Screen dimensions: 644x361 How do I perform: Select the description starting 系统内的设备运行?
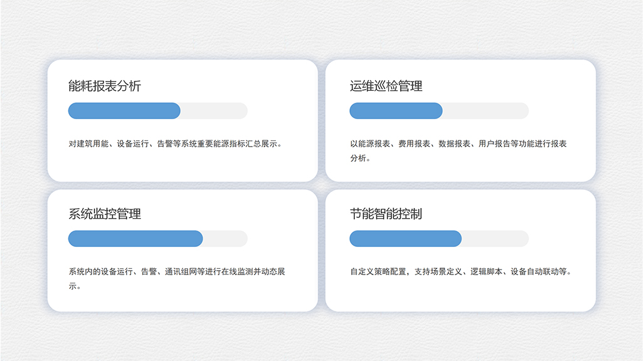click(x=177, y=279)
